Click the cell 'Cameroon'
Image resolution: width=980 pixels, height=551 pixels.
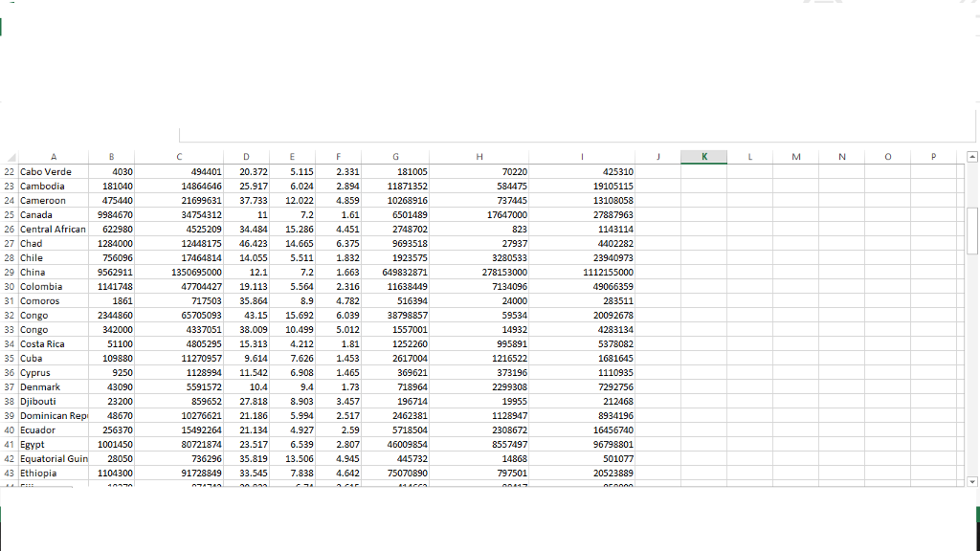click(x=54, y=201)
